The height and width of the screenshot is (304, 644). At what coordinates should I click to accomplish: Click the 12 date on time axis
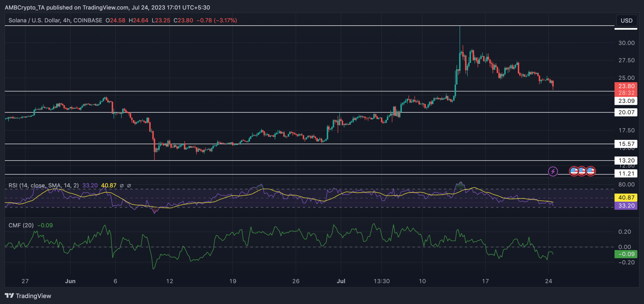pos(170,281)
